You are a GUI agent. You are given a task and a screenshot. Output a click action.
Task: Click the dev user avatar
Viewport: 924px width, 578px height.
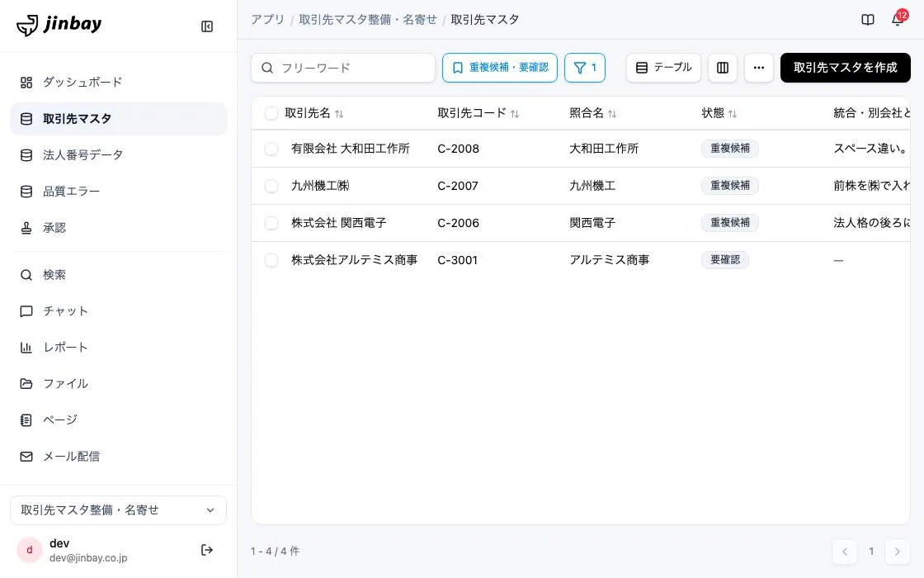[x=30, y=550]
